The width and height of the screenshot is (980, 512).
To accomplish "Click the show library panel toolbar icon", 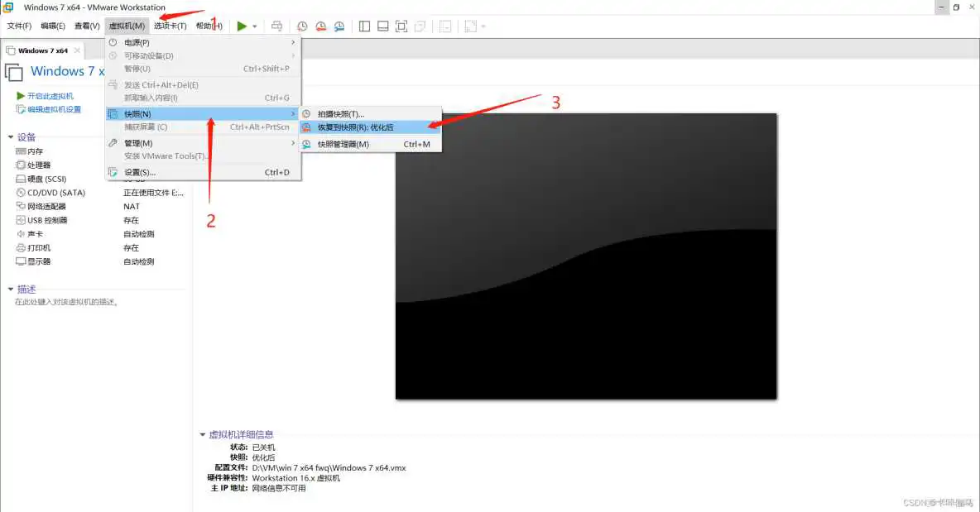I will point(364,26).
